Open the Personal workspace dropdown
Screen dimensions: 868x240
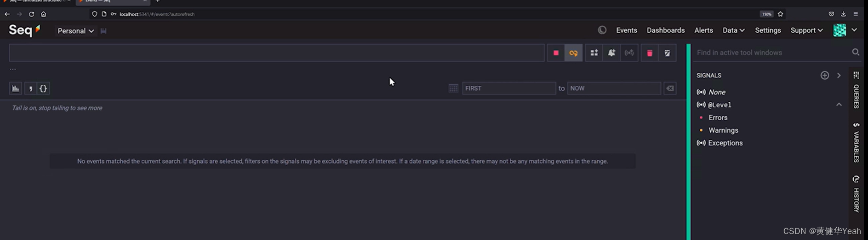pyautogui.click(x=75, y=31)
